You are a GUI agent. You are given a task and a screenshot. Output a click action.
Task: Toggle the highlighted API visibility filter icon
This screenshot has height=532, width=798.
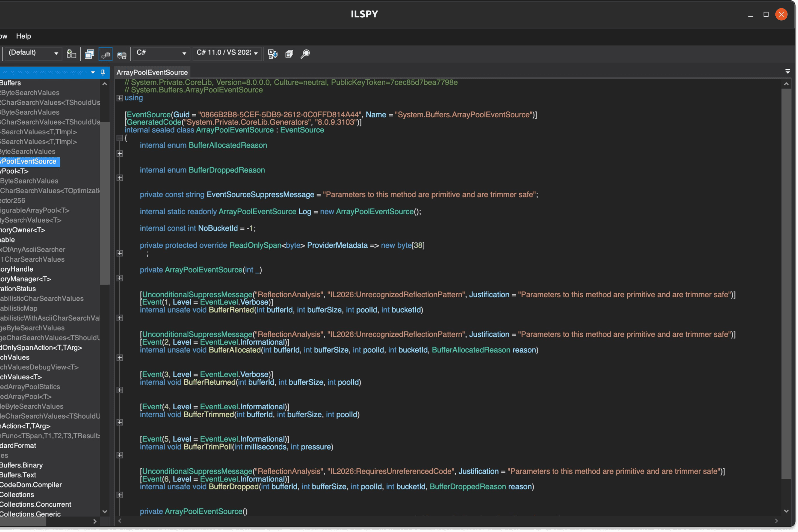[x=105, y=54]
